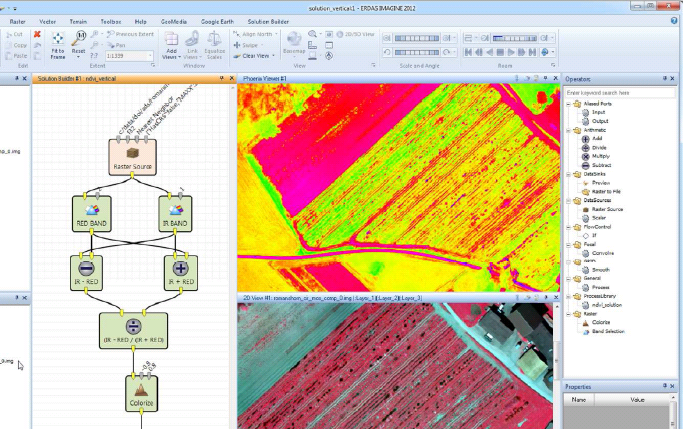Select the IR - RED subtract node
The image size is (687, 429).
[x=86, y=273]
